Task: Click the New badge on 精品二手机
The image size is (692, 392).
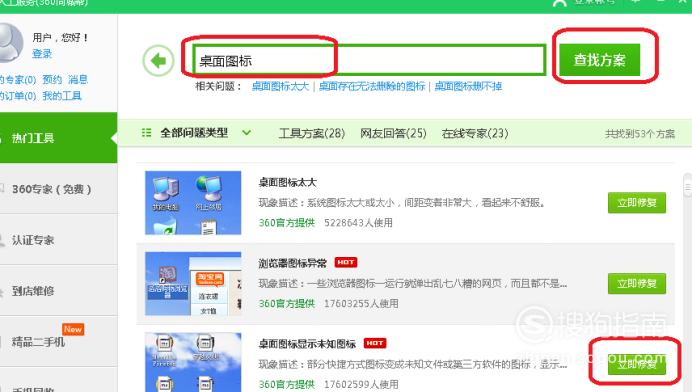Action: [73, 329]
